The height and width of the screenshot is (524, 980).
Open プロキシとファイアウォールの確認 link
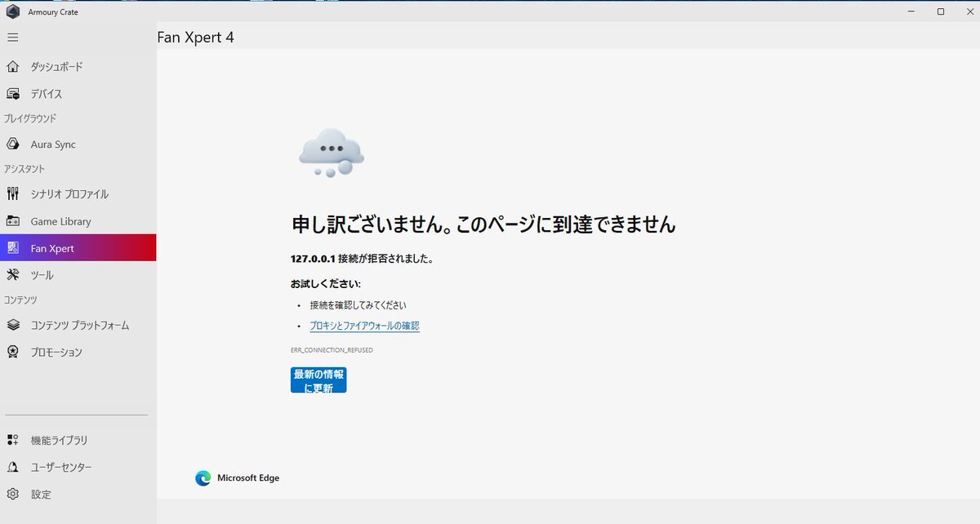click(x=364, y=326)
